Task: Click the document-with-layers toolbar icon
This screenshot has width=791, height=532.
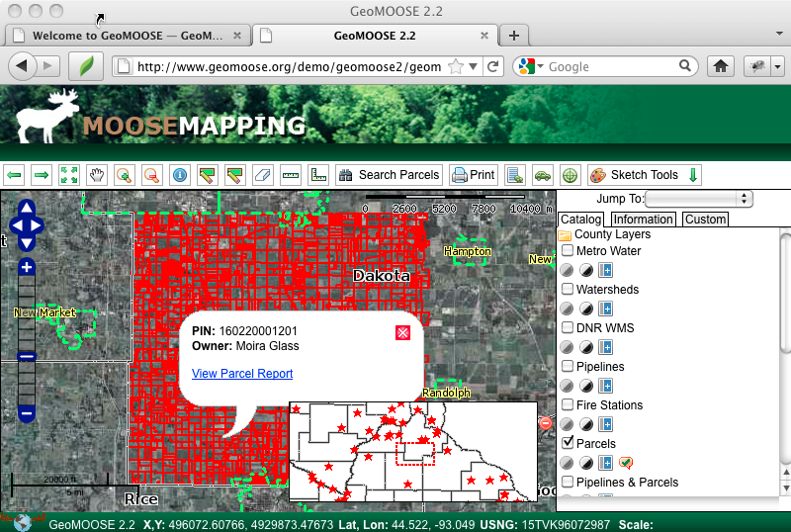Action: 515,175
